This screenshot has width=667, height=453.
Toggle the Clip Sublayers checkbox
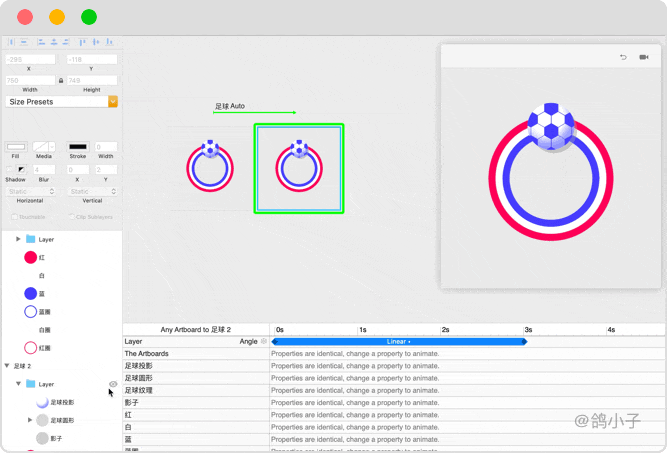[72, 217]
